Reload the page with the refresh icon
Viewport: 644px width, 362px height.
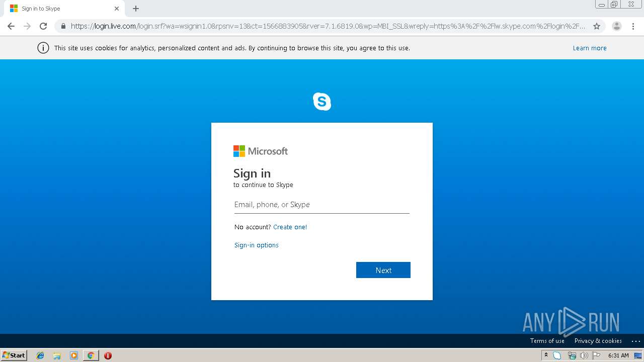click(x=43, y=26)
